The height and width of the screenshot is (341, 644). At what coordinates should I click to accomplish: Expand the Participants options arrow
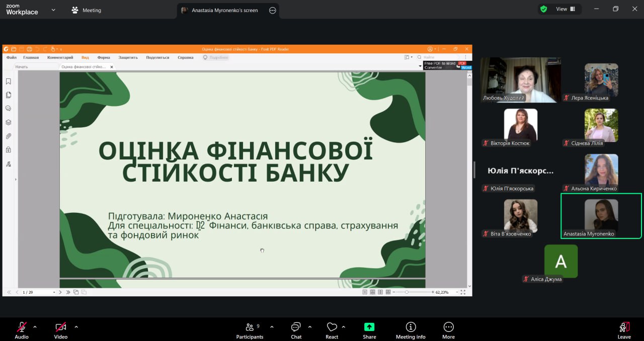point(272,327)
